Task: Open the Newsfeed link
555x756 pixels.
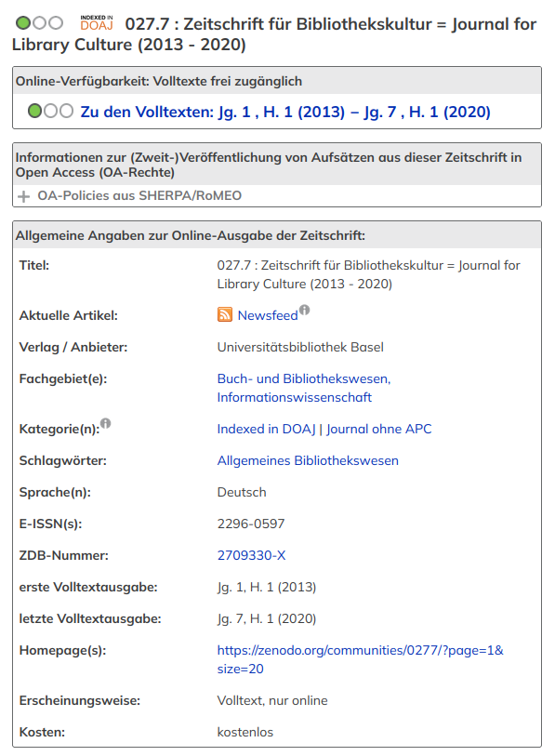Action: (268, 315)
